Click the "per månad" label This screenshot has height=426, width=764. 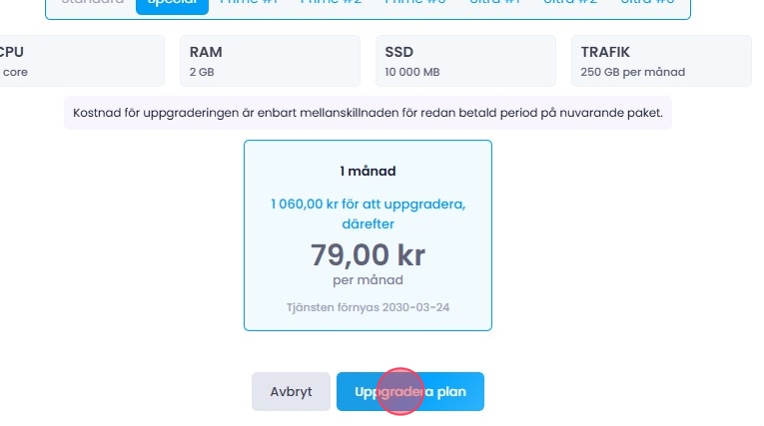[368, 280]
